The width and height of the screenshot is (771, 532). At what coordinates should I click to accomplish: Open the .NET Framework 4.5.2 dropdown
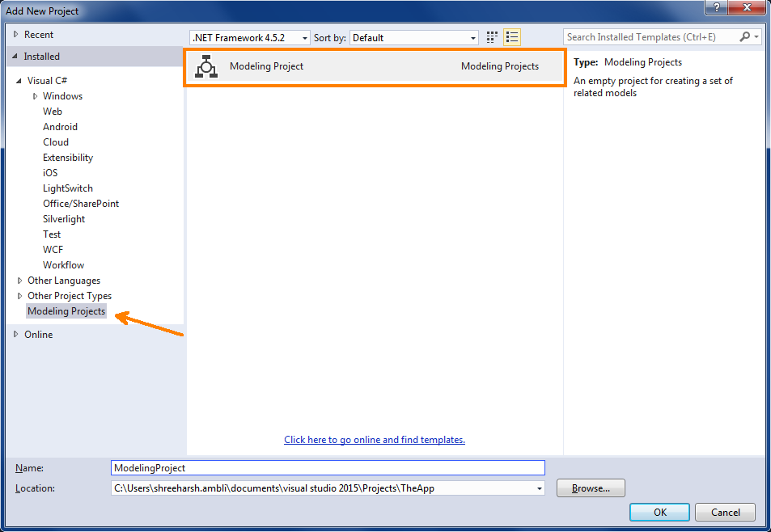click(250, 38)
